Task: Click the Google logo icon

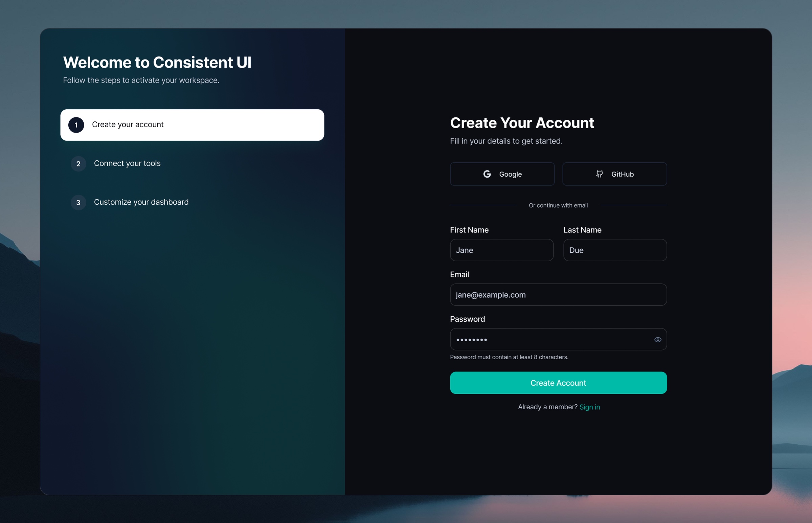Action: (487, 174)
